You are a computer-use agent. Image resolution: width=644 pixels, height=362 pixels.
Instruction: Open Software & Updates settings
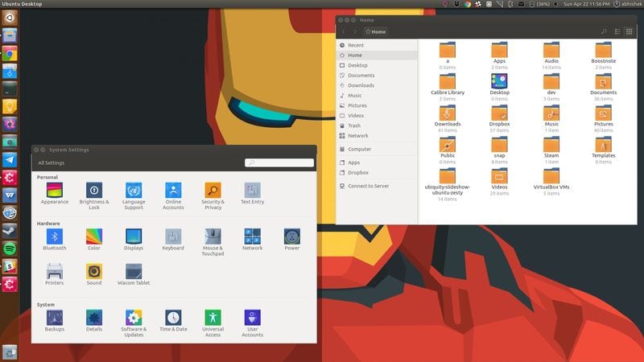click(x=134, y=323)
